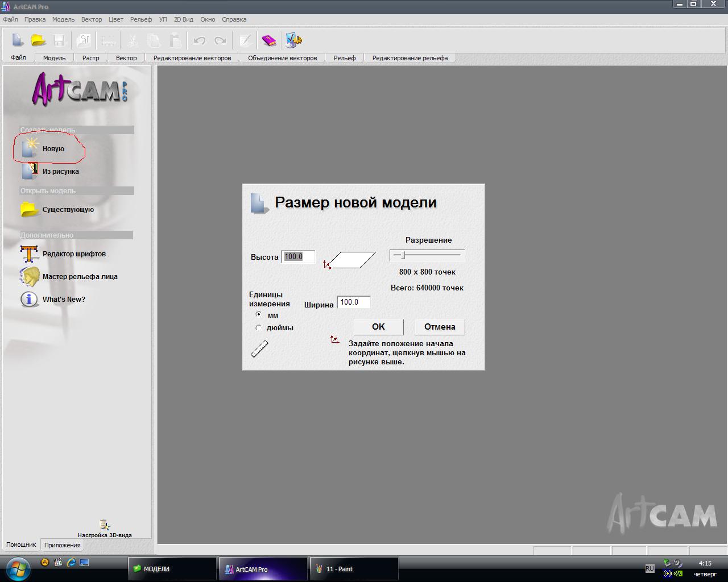Confirm model size with OK

[378, 327]
